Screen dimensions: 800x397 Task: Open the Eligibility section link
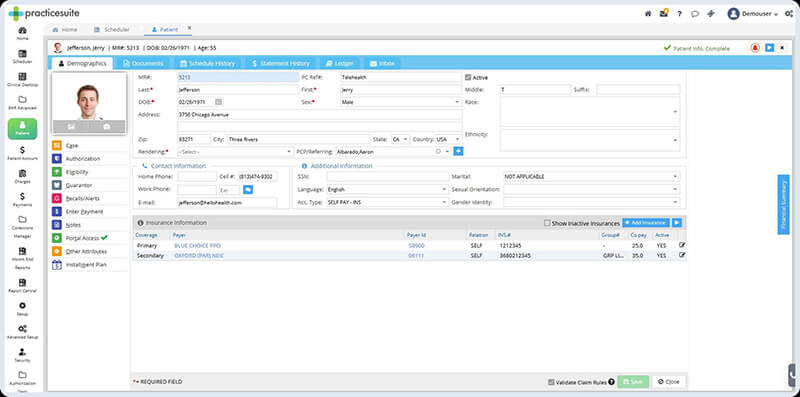pos(77,172)
